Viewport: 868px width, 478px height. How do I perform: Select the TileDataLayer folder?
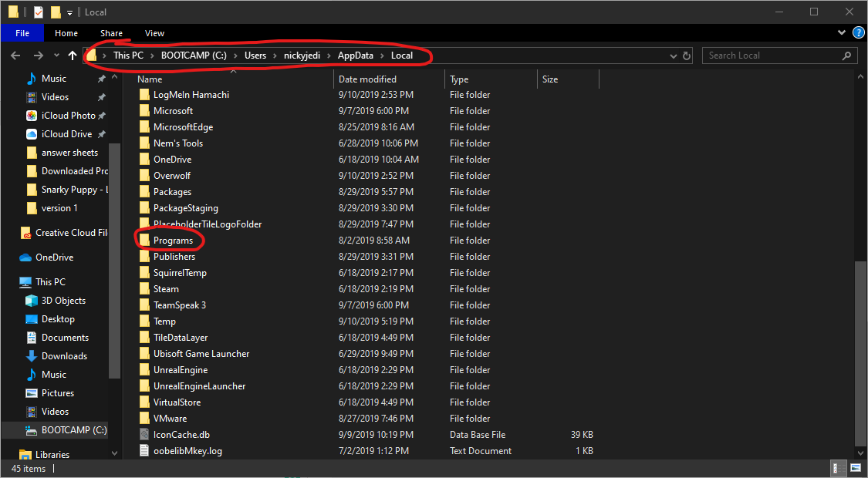point(181,338)
